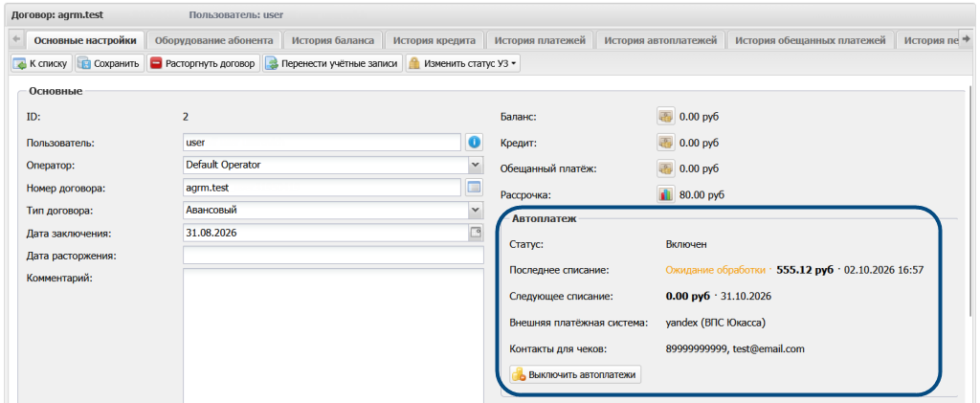Open История автоплатежей tab
Image resolution: width=980 pixels, height=403 pixels.
(x=660, y=40)
